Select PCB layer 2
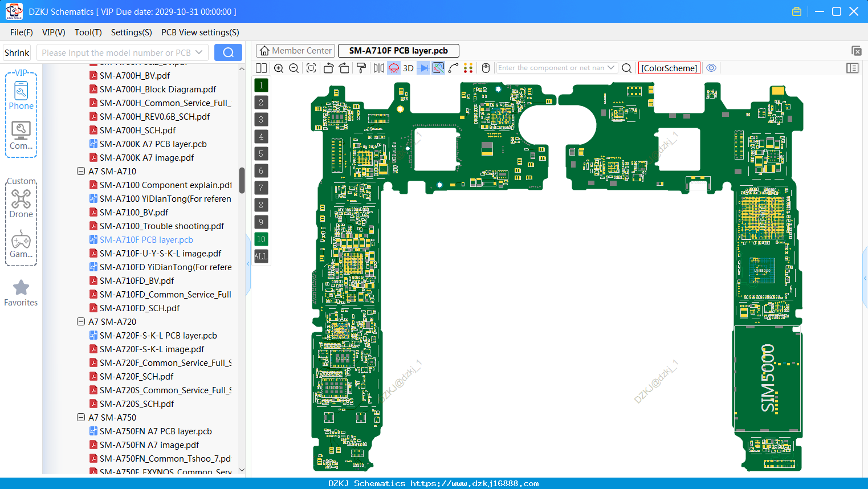The width and height of the screenshot is (868, 489). coord(261,103)
